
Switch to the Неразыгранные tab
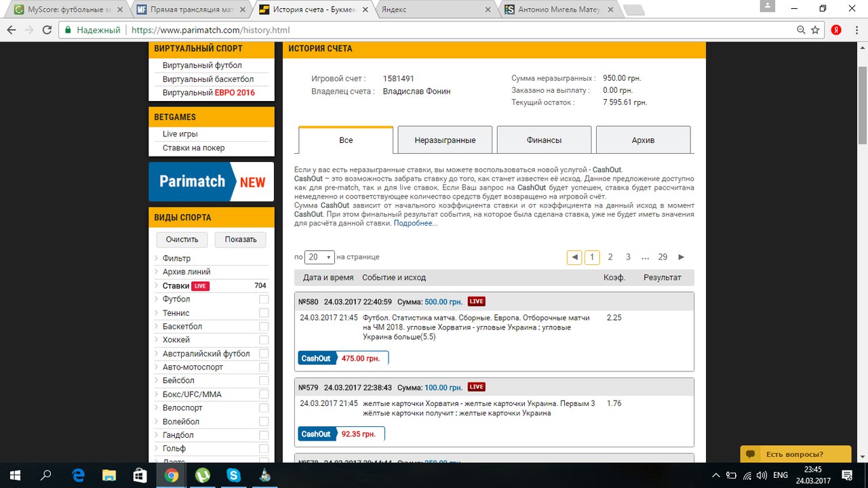pyautogui.click(x=445, y=140)
